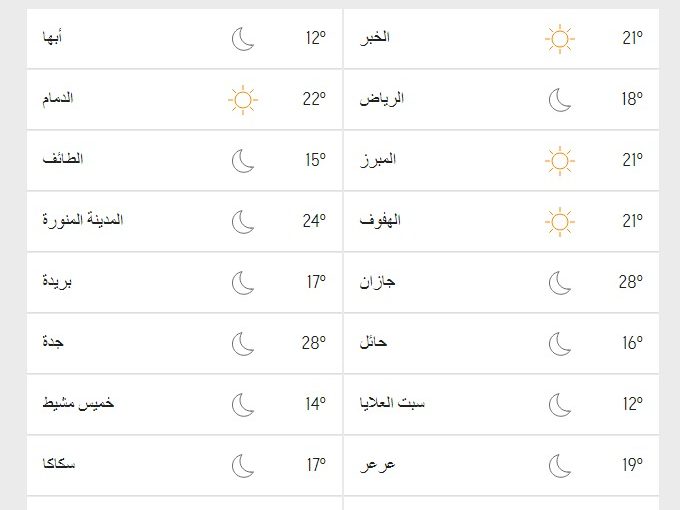This screenshot has width=680, height=510.
Task: Select the سبت العلايا city link
Action: [392, 404]
